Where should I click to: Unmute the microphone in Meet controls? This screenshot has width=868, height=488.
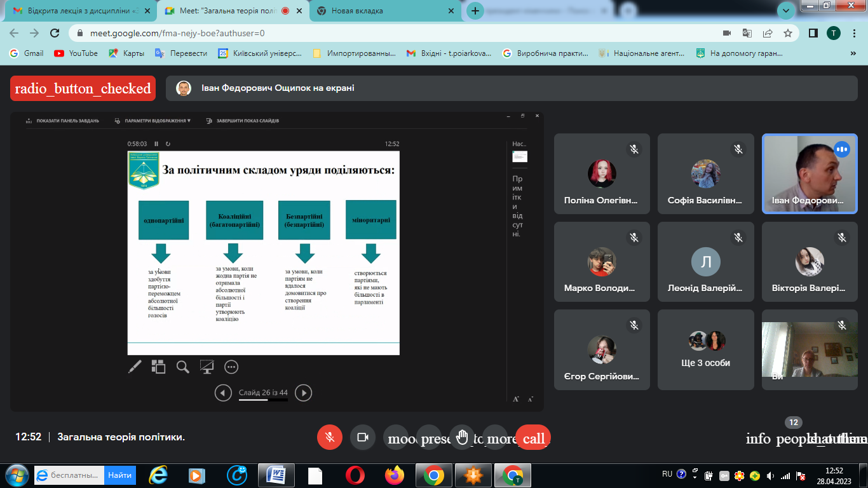[330, 437]
